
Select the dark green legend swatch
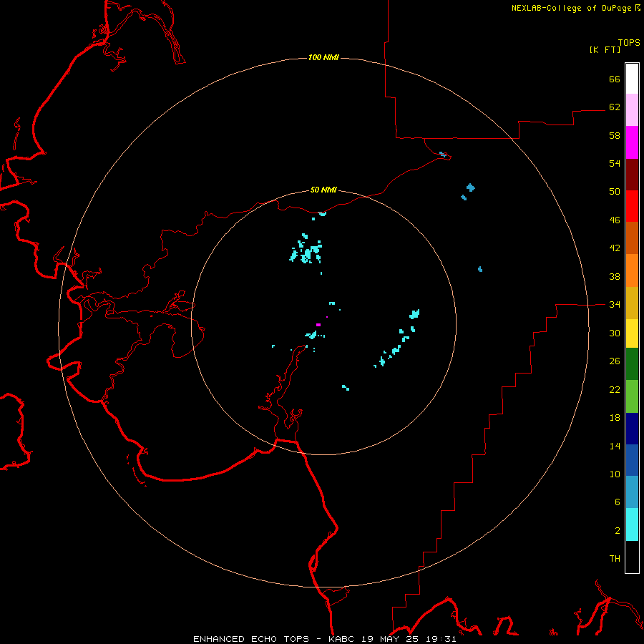click(632, 364)
